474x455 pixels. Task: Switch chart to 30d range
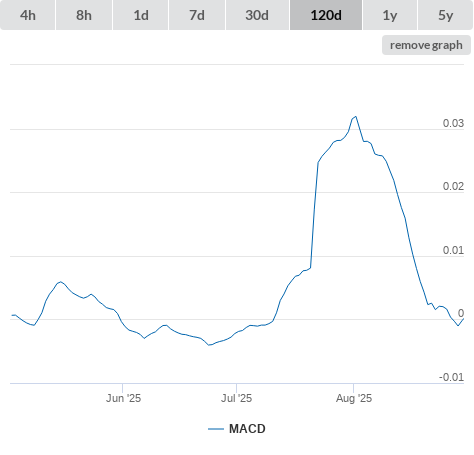257,15
